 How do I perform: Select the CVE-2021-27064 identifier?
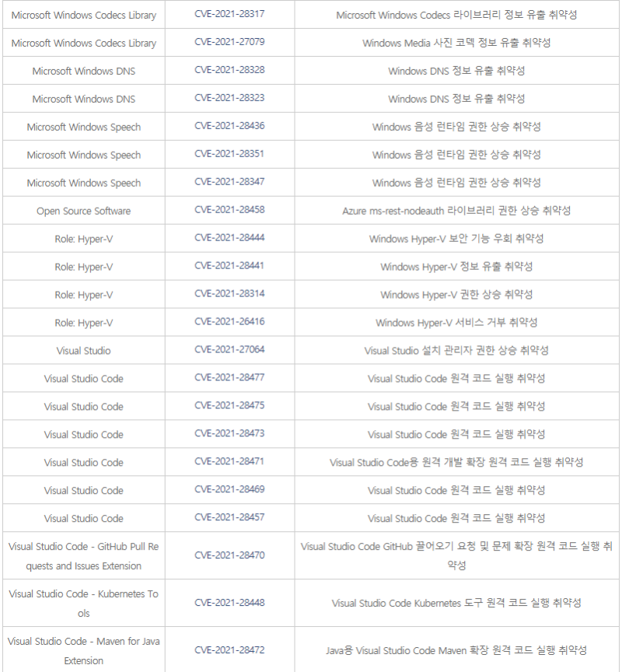(229, 351)
